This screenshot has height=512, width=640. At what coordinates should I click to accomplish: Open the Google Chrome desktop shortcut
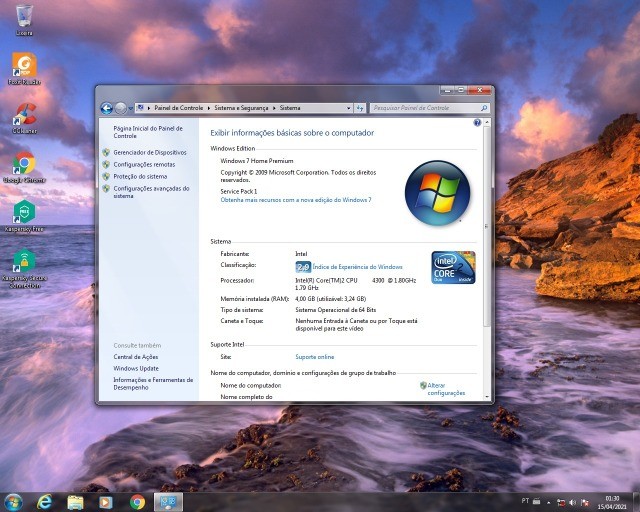coord(24,167)
